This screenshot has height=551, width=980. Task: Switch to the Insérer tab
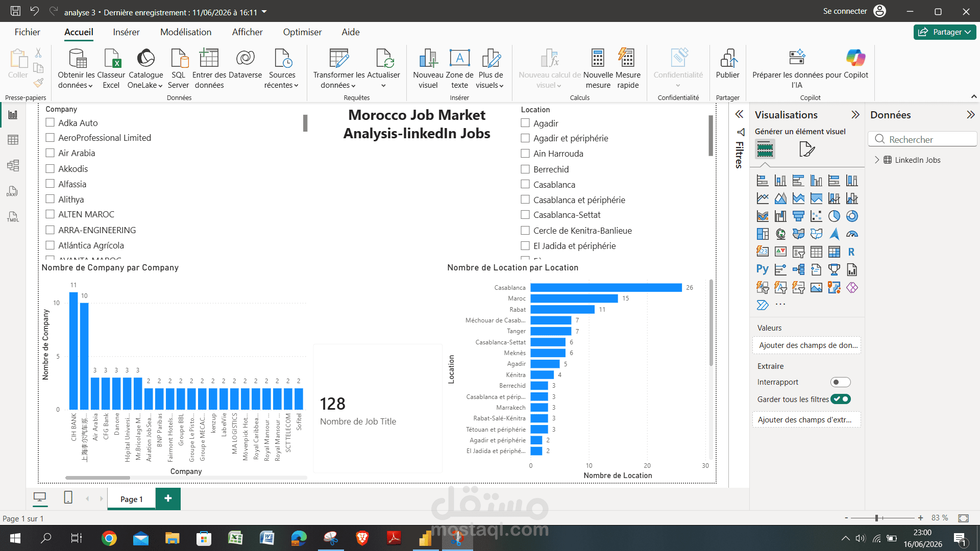point(126,32)
